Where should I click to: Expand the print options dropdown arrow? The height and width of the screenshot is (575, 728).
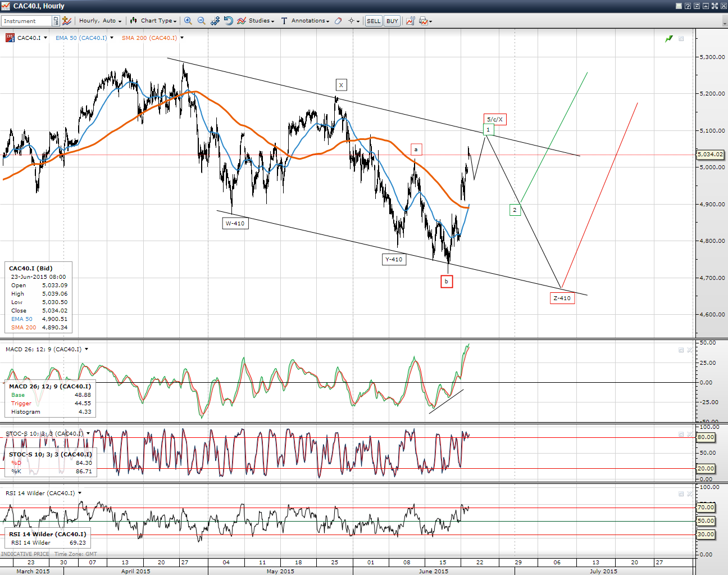pos(430,21)
